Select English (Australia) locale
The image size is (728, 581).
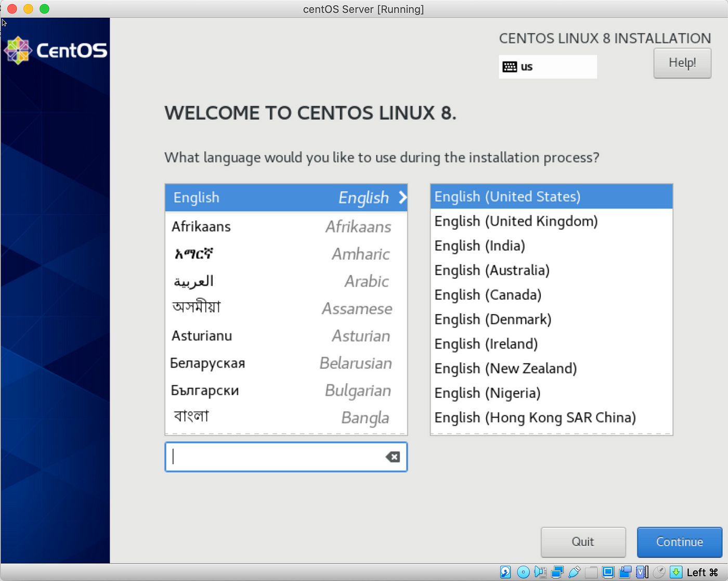click(551, 270)
